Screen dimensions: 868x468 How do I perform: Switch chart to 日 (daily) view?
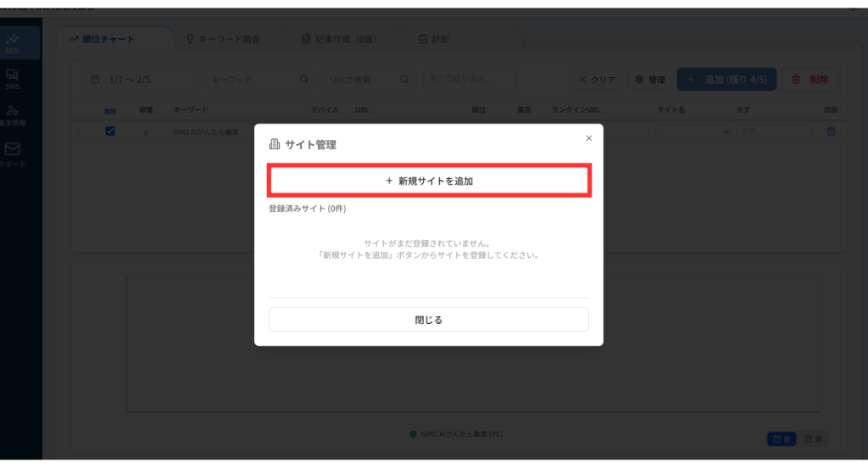[x=782, y=438]
